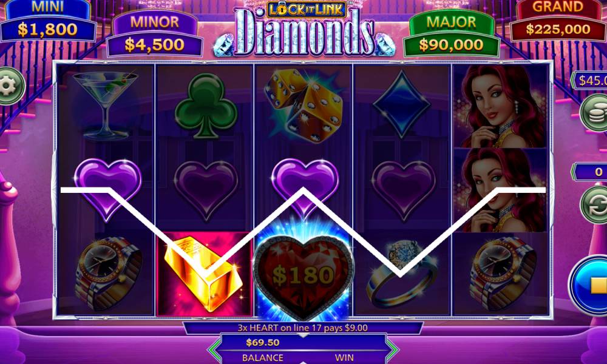This screenshot has height=364, width=607.
Task: Select the martini glass symbol
Action: point(105,105)
